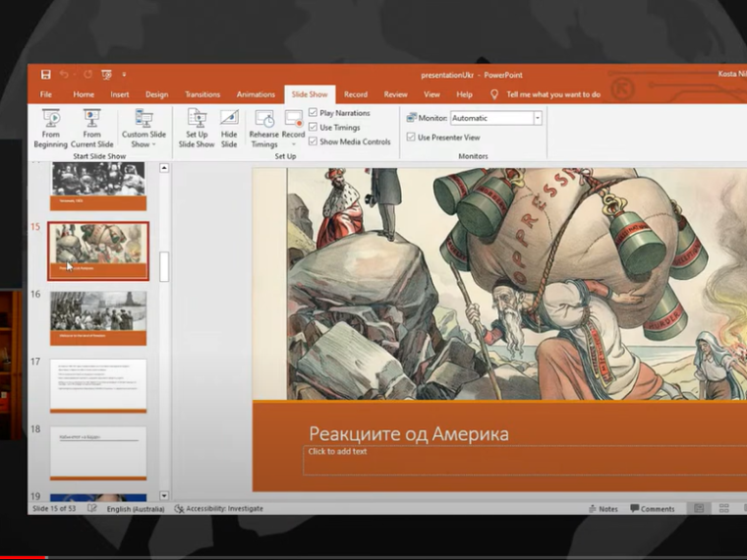Open the File menu

[46, 94]
